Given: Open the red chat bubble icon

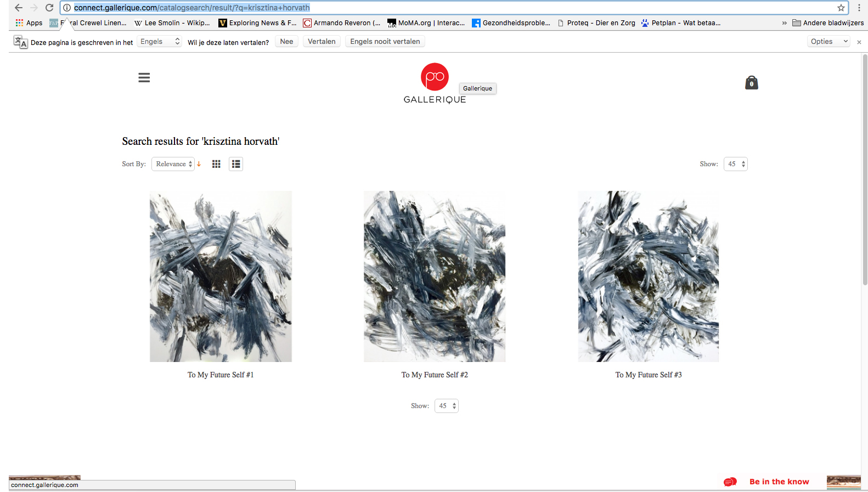Looking at the screenshot, I should pos(730,482).
